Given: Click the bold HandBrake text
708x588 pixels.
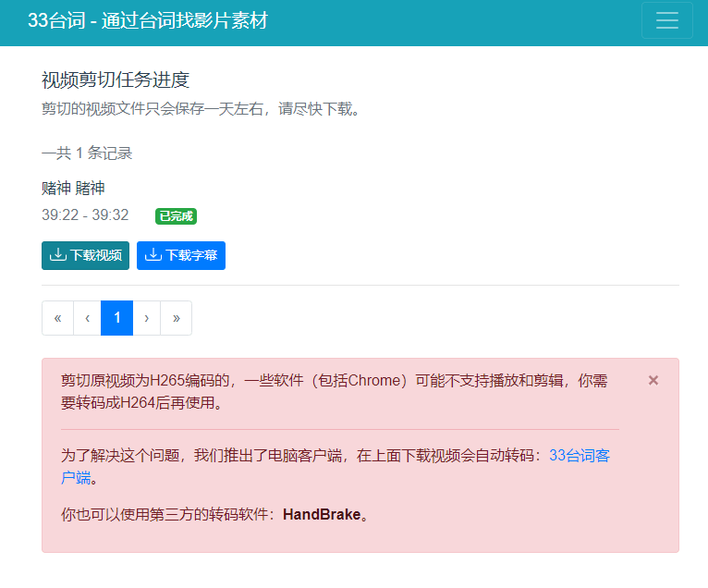Looking at the screenshot, I should (322, 515).
